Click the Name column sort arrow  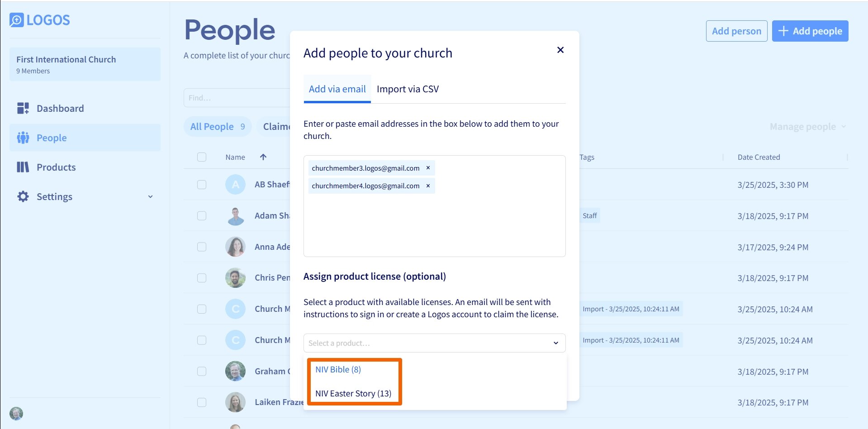[263, 157]
